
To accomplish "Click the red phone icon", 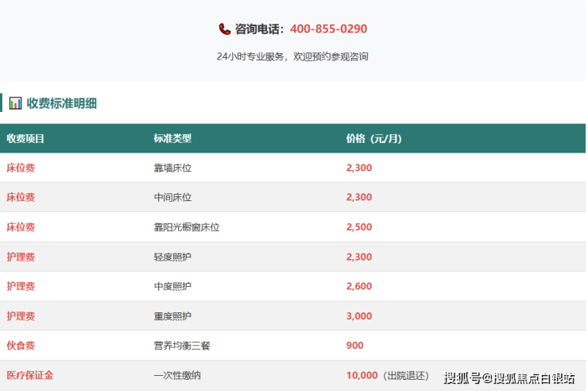I will 225,29.
